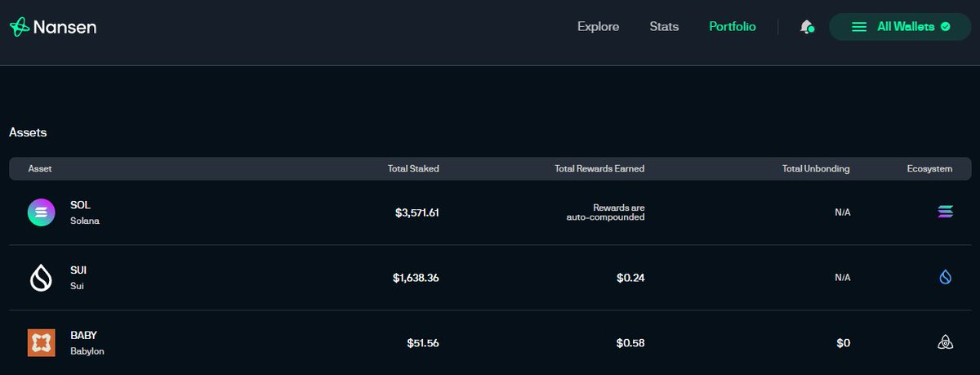Click hamburger icon in All Wallets button
The height and width of the screenshot is (375, 980).
858,27
